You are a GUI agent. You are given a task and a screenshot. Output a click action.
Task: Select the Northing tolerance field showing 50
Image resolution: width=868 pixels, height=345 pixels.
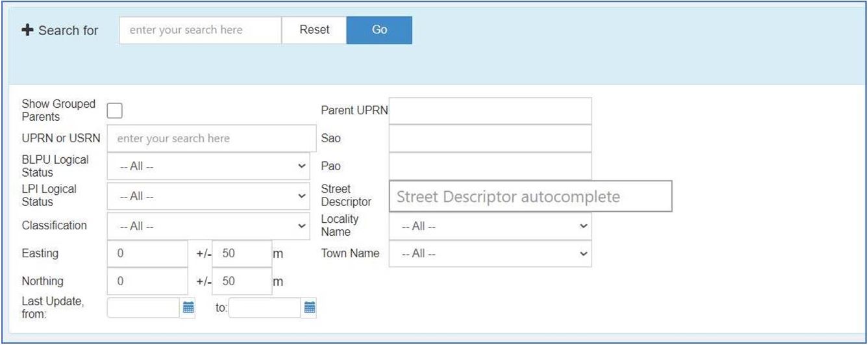pos(242,281)
